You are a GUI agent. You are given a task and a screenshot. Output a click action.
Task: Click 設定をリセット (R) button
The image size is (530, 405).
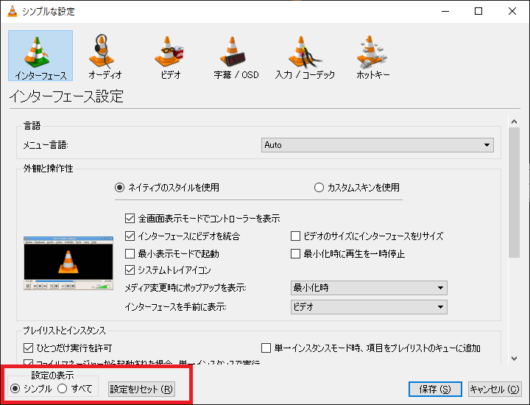click(x=141, y=389)
